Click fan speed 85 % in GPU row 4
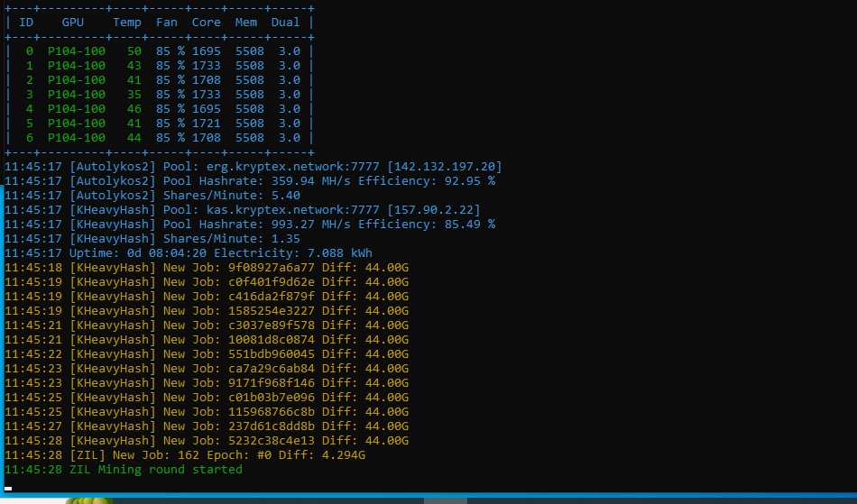The width and height of the screenshot is (857, 504). 170,109
